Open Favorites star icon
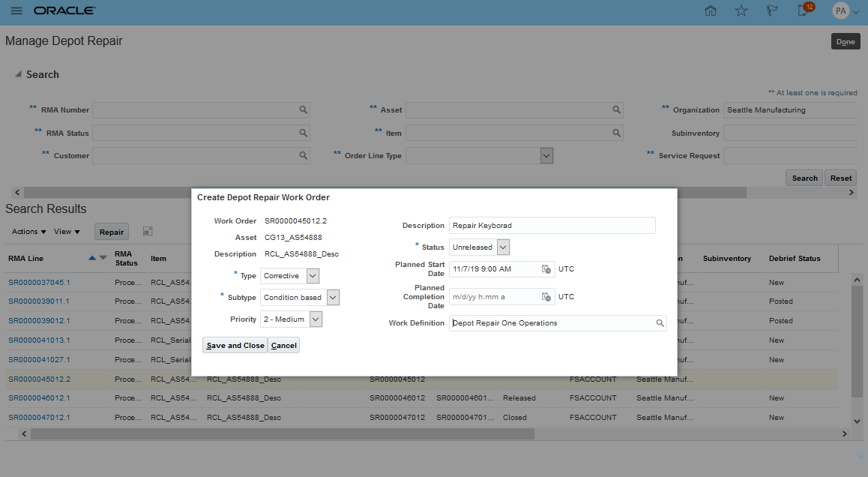The width and height of the screenshot is (868, 477). (741, 10)
